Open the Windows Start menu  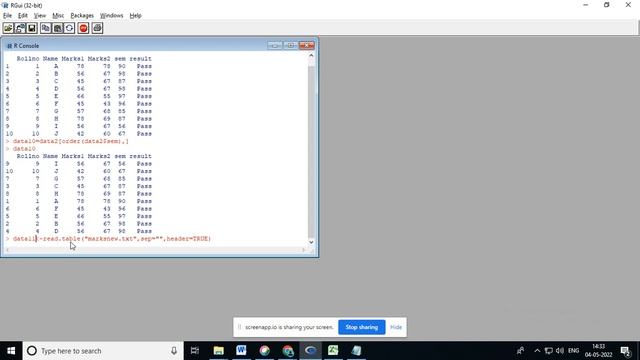[x=11, y=351]
